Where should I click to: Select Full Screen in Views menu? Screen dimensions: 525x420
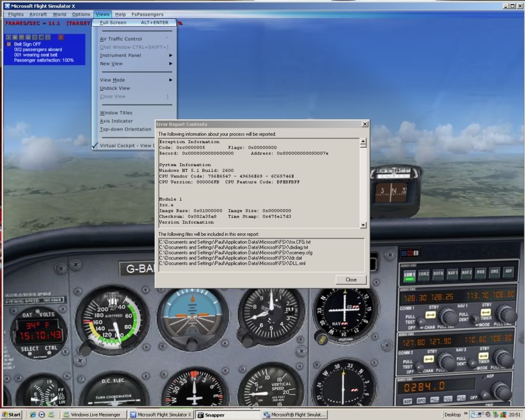click(134, 23)
